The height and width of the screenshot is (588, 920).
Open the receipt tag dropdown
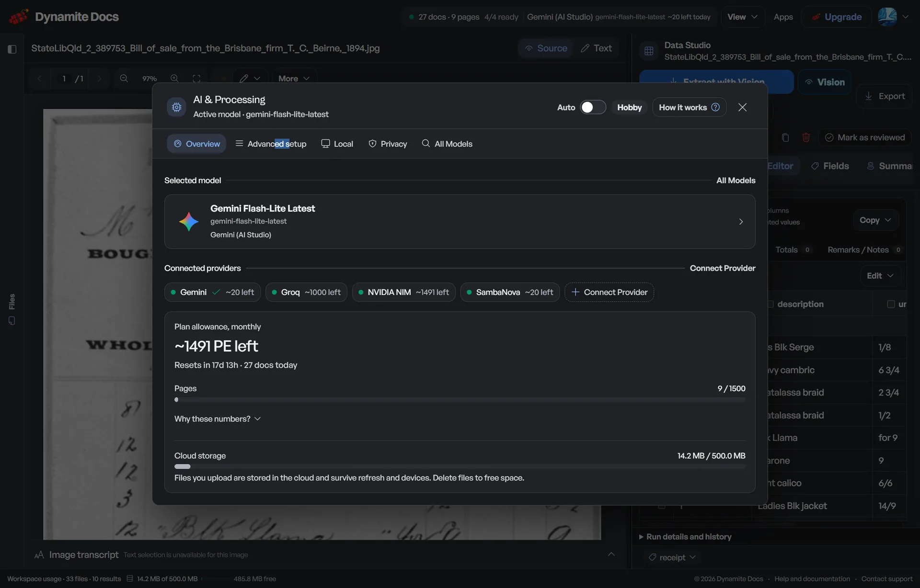coord(671,557)
